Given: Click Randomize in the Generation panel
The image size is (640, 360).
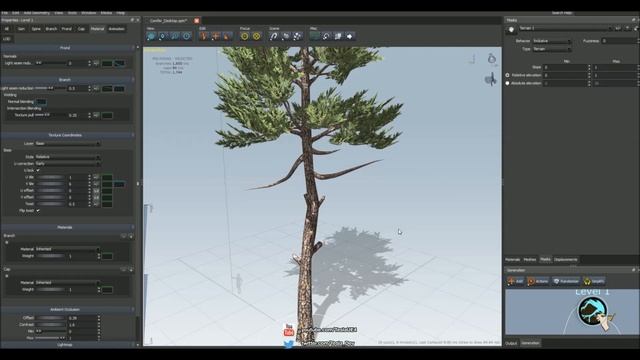Looking at the screenshot, I should coord(566,281).
